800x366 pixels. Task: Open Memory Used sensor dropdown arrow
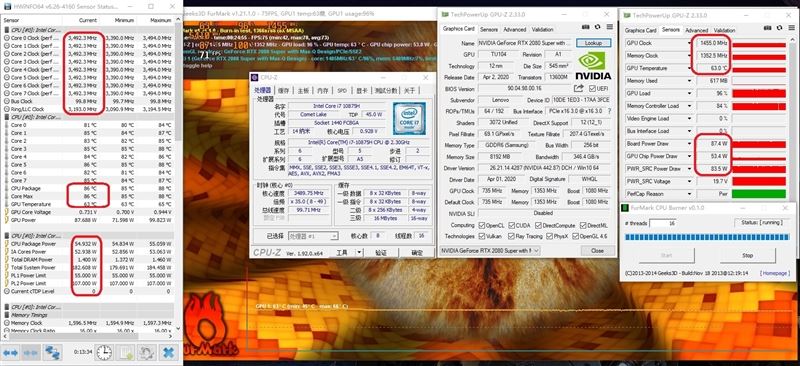pos(689,81)
